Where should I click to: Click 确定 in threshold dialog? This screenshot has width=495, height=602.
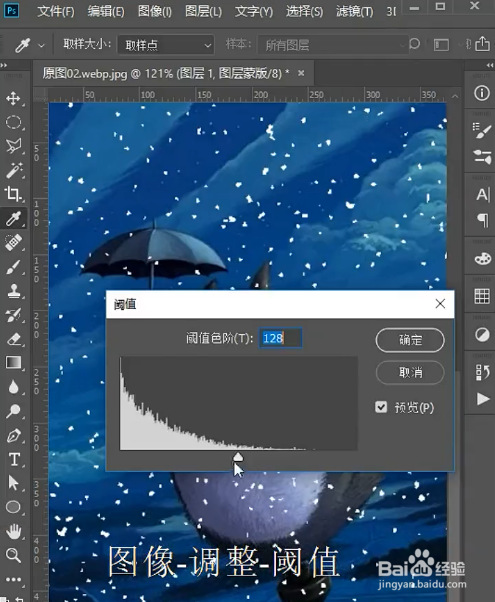coord(410,340)
